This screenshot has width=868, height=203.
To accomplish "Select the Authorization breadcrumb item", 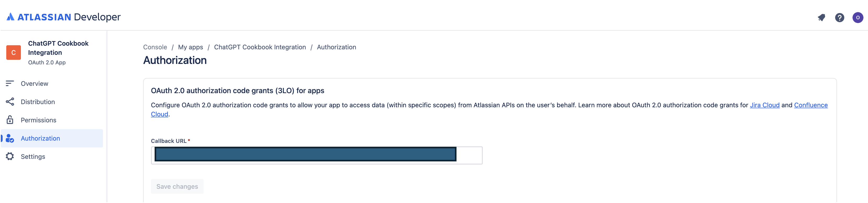I will tap(336, 47).
